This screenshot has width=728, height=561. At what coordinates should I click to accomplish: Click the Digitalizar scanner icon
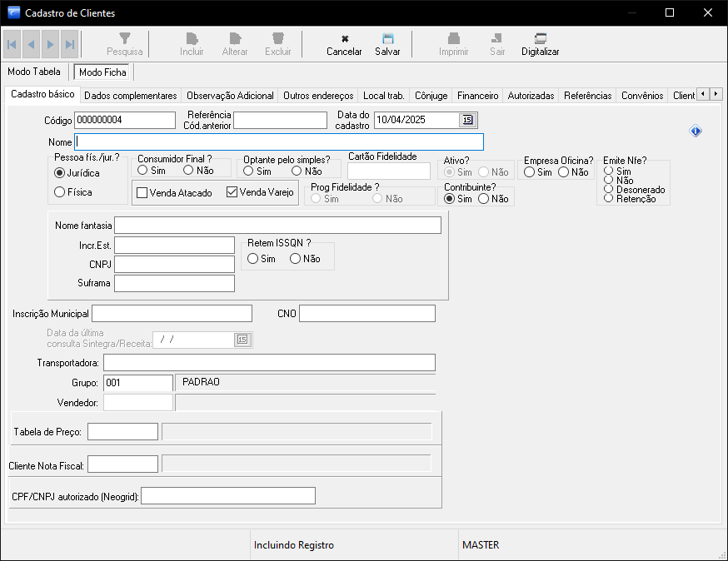[540, 38]
